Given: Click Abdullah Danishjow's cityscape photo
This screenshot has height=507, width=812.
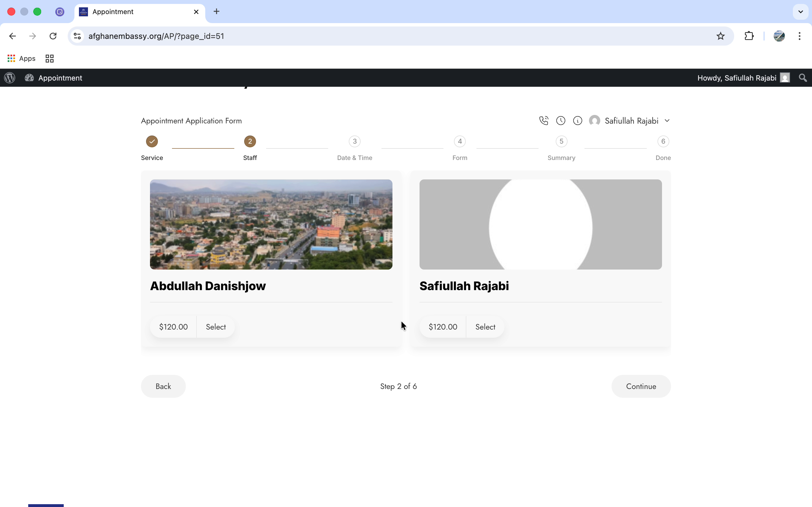Looking at the screenshot, I should 271,224.
